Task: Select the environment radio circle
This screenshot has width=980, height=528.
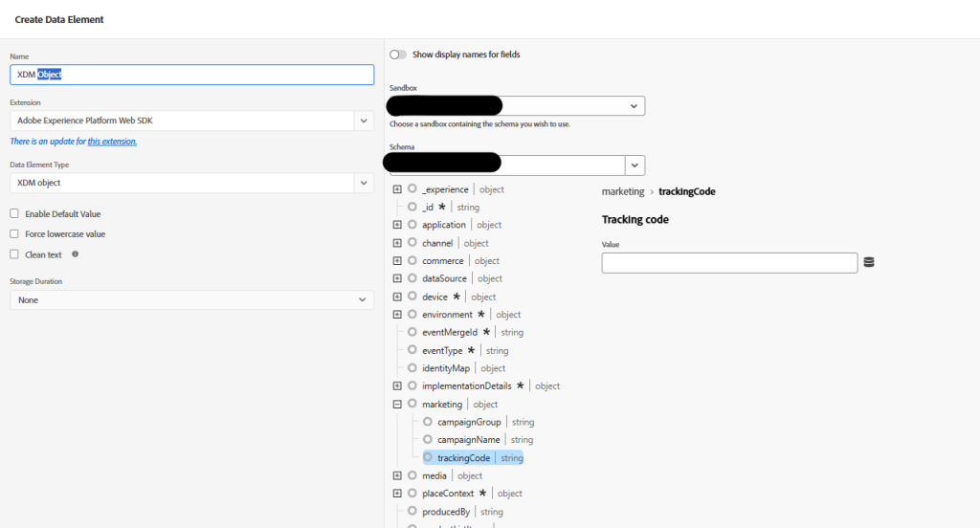Action: 412,315
